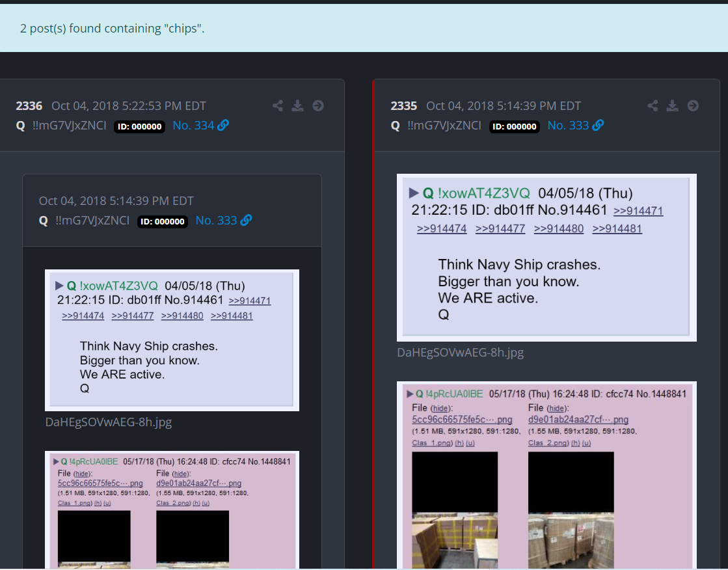The width and height of the screenshot is (728, 570).
Task: Click arrow-right icon on post 2336
Action: pyautogui.click(x=318, y=106)
